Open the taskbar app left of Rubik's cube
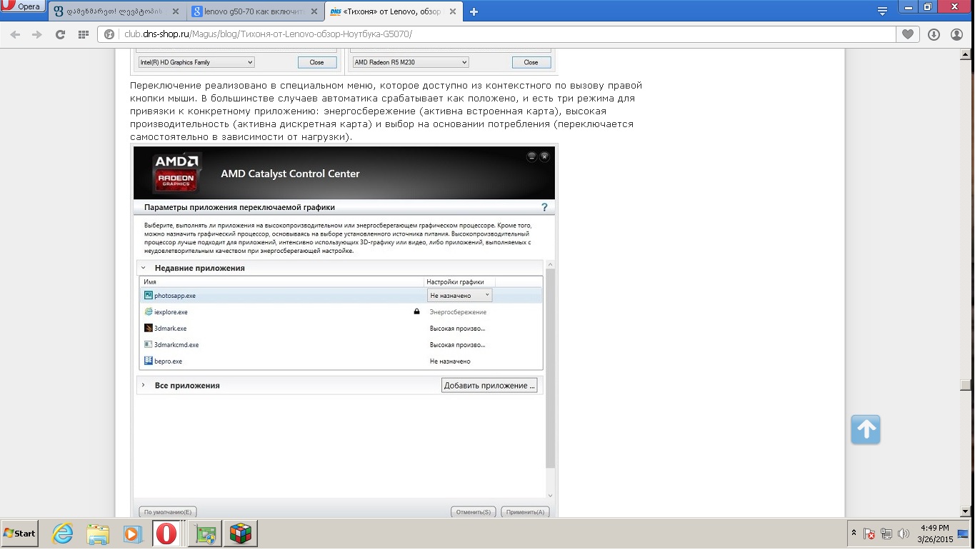 (204, 534)
